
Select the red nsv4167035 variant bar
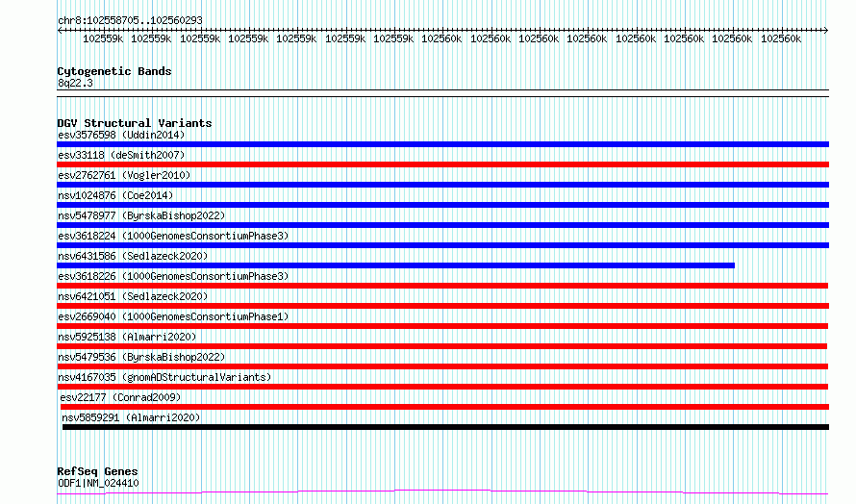(x=442, y=387)
